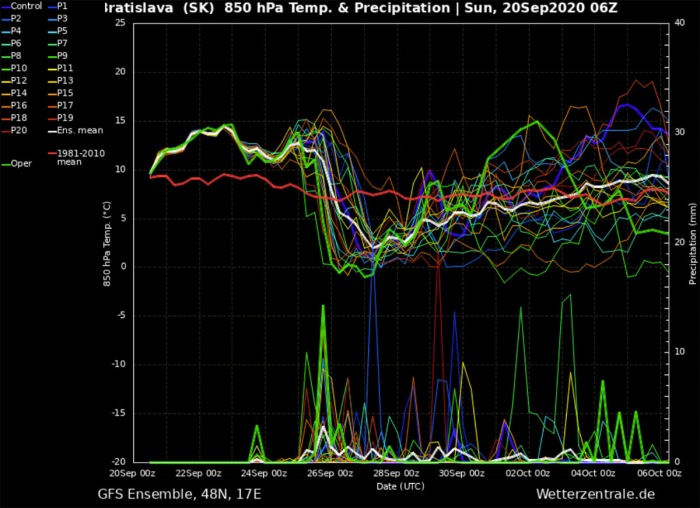This screenshot has width=700, height=508.
Task: Click the 22Sep 00z date tick label
Action: 198,473
